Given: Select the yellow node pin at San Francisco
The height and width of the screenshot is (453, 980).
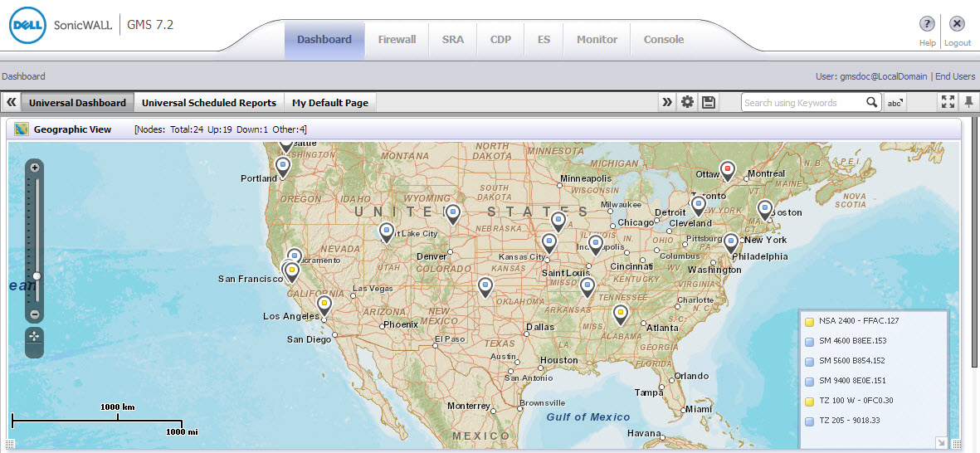Looking at the screenshot, I should pos(292,272).
